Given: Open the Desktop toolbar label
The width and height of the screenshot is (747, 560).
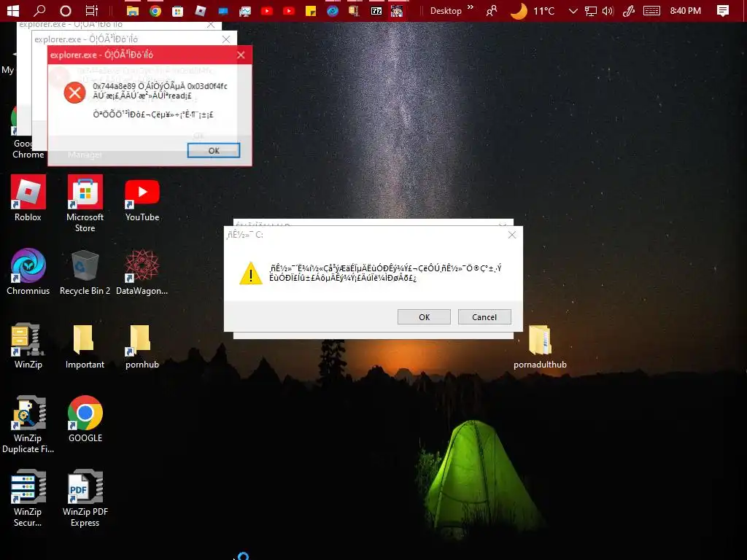Looking at the screenshot, I should [x=446, y=10].
